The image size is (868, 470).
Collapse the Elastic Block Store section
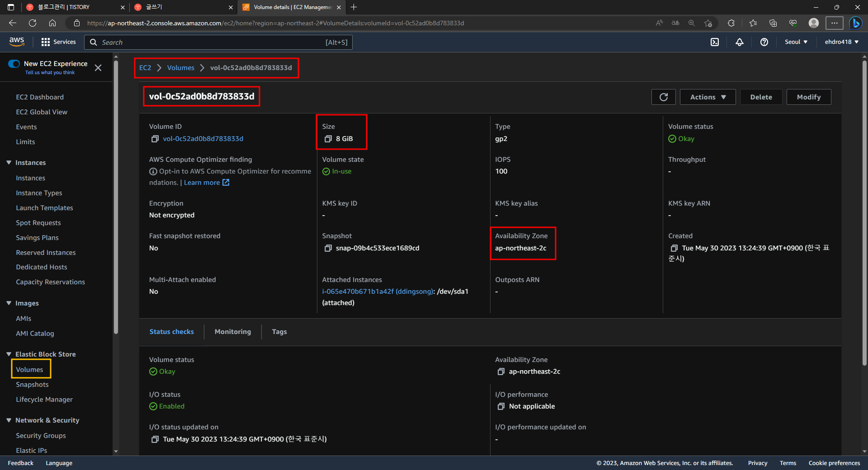click(9, 354)
